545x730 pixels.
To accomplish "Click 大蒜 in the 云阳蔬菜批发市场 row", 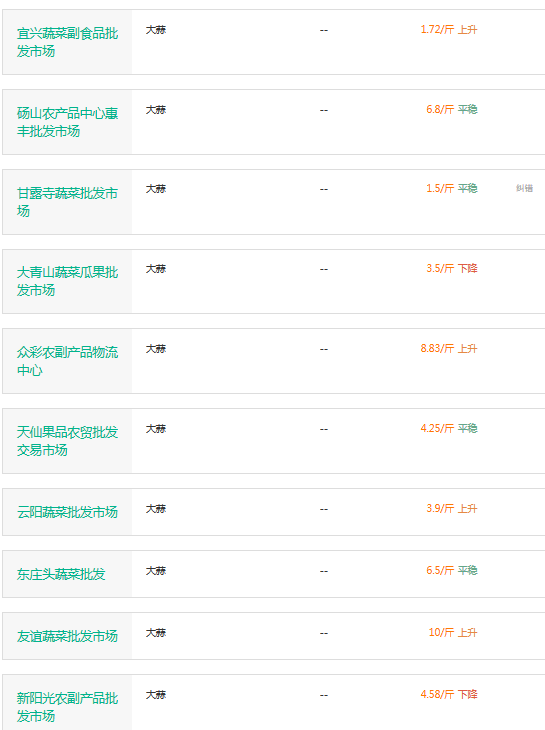I will (x=156, y=509).
